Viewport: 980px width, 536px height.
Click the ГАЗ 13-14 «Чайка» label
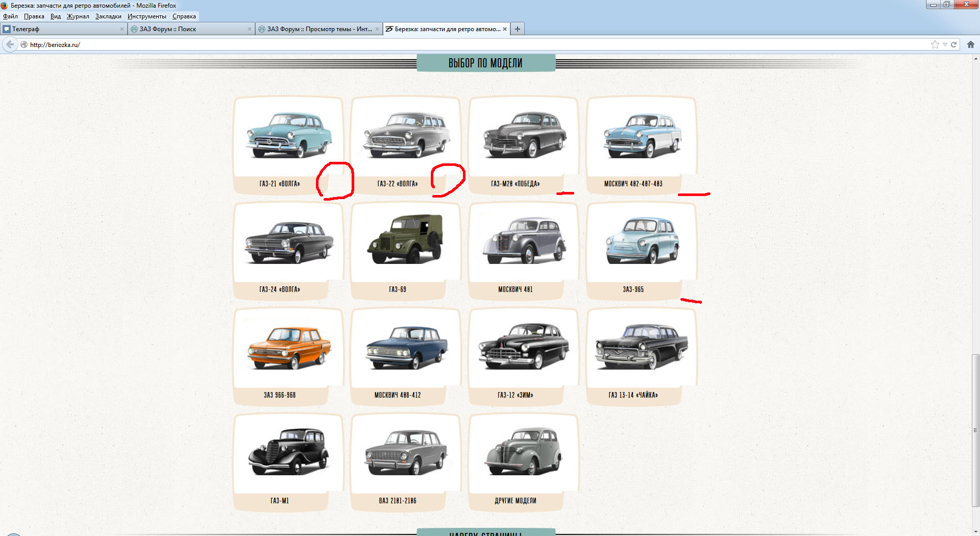[633, 395]
